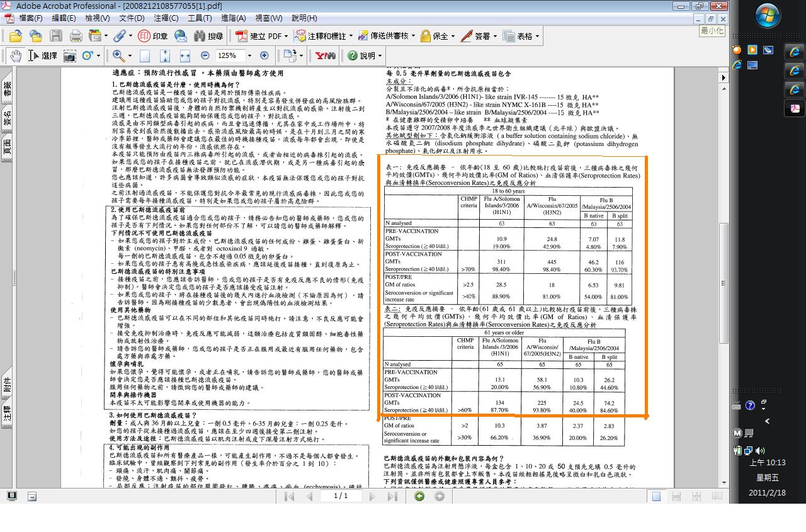806x532 pixels.
Task: Click the rotate view page icon
Action: coord(290,55)
